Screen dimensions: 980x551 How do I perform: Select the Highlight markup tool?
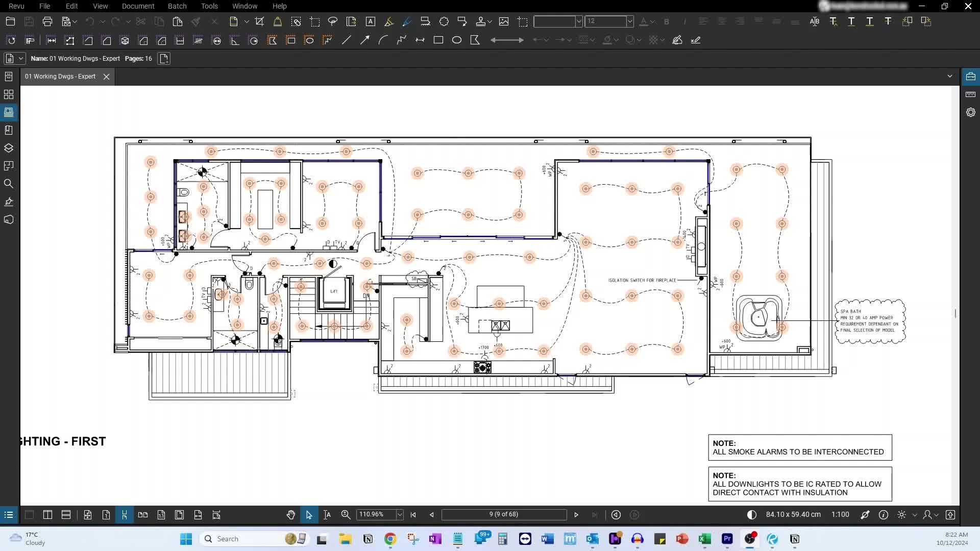(389, 21)
